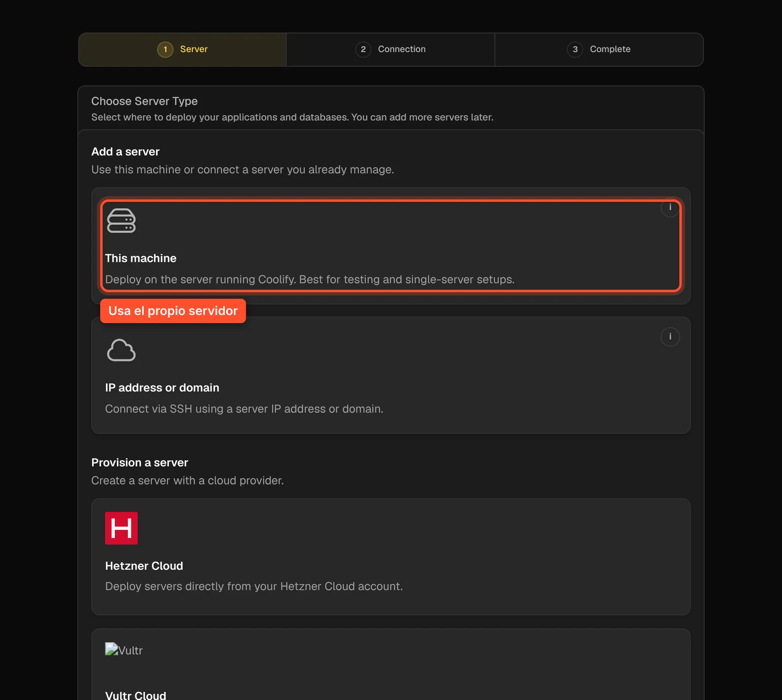Choose the IP address or domain title
782x700 pixels.
(x=162, y=388)
